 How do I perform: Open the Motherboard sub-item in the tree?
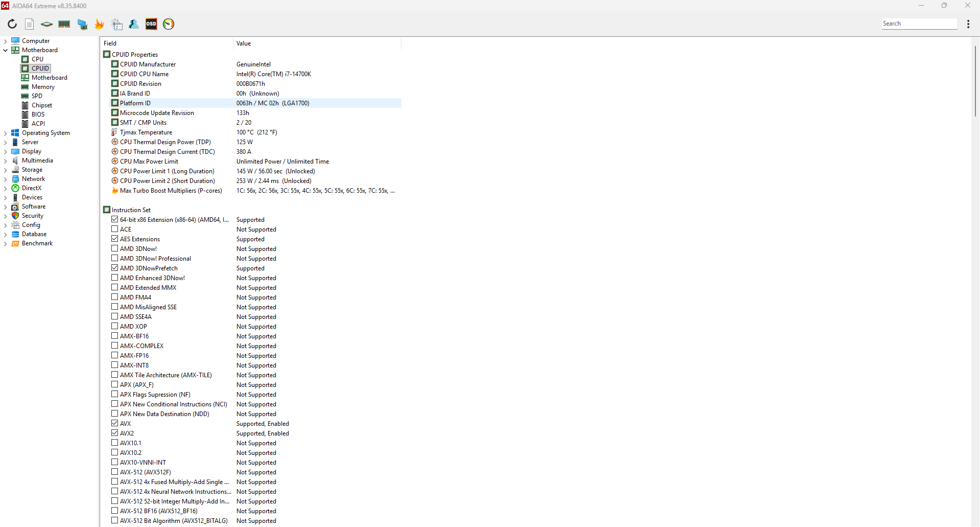(49, 78)
